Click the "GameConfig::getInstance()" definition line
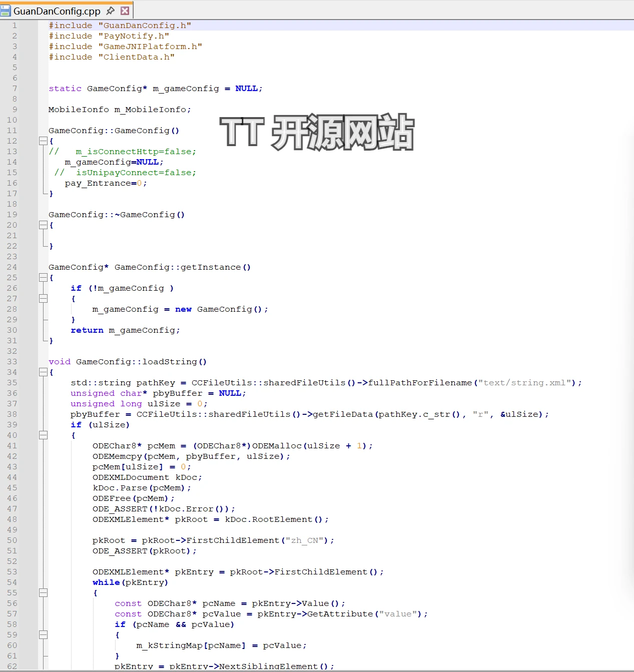 pyautogui.click(x=150, y=267)
